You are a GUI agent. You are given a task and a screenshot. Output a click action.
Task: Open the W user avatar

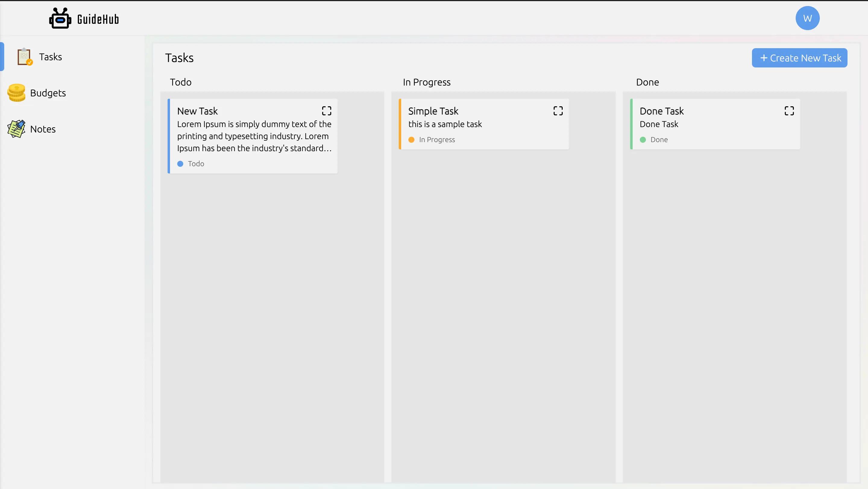point(807,18)
